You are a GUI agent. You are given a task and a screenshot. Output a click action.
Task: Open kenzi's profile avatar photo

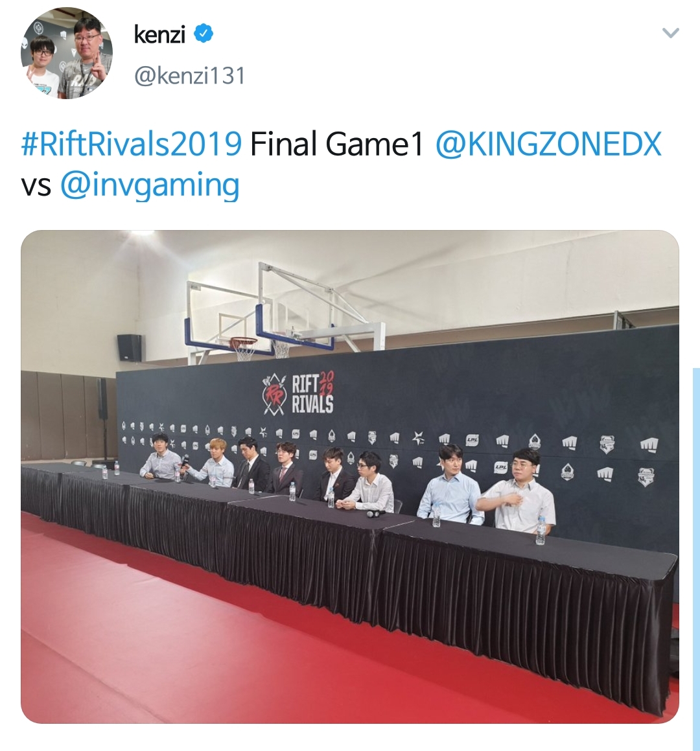pyautogui.click(x=67, y=53)
